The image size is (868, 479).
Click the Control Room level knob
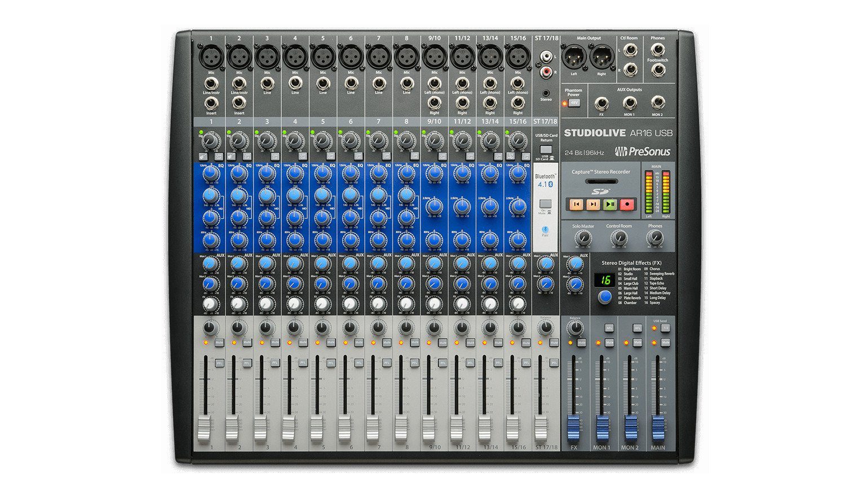tap(619, 238)
